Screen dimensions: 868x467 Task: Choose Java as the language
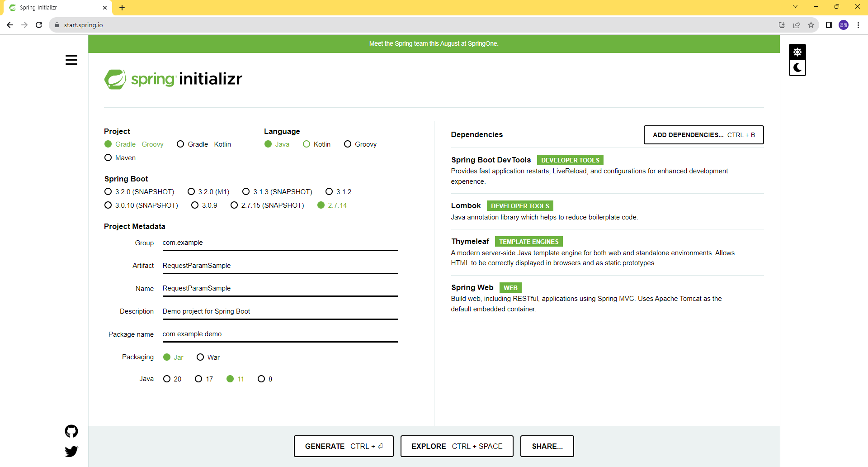click(x=277, y=144)
